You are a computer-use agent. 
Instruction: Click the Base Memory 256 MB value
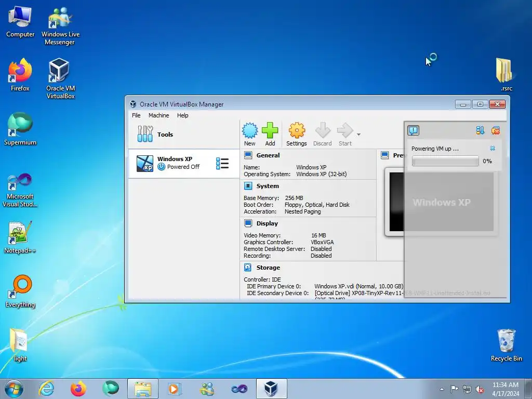[x=294, y=198]
